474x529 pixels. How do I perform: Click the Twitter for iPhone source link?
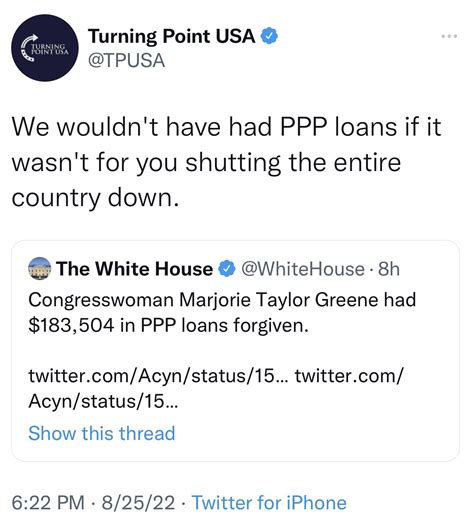tap(269, 502)
